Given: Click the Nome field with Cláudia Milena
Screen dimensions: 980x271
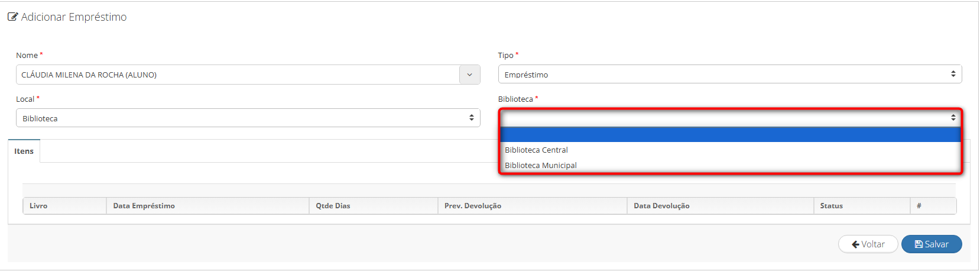Looking at the screenshot, I should [x=238, y=75].
